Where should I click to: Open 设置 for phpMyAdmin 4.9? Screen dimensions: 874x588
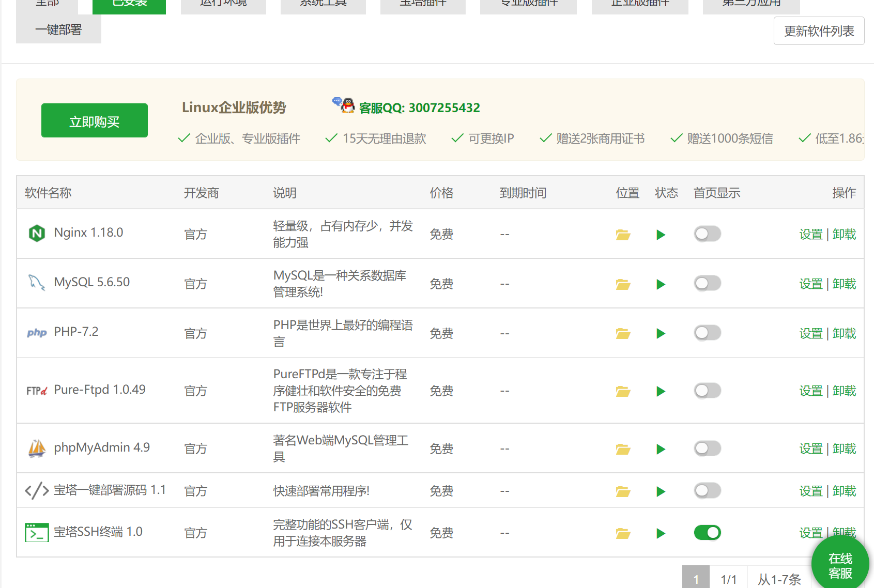pos(810,449)
